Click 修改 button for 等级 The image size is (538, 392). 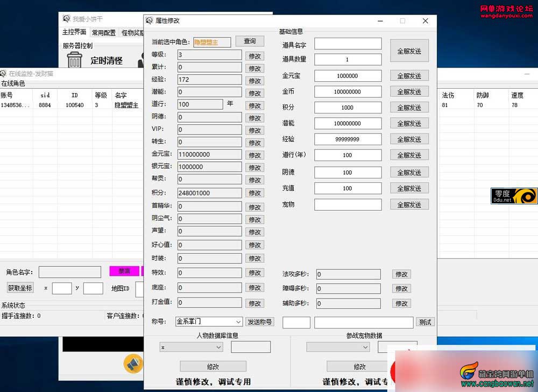tap(254, 56)
